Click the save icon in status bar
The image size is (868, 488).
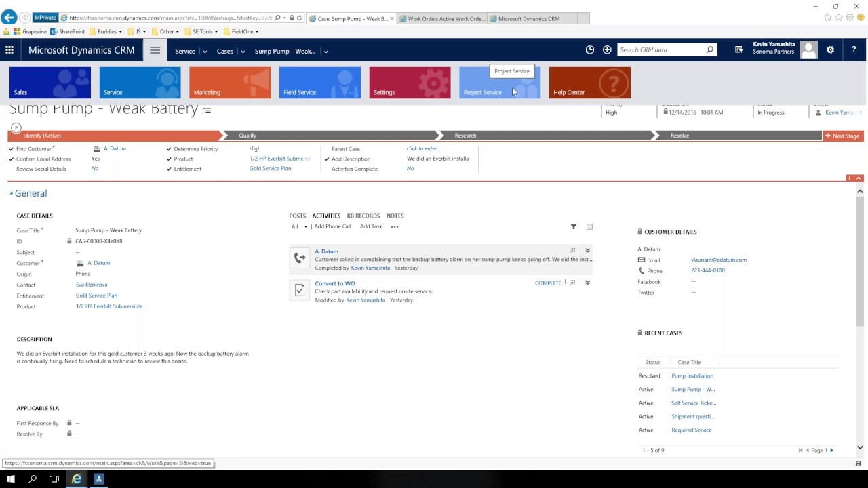pos(858,464)
